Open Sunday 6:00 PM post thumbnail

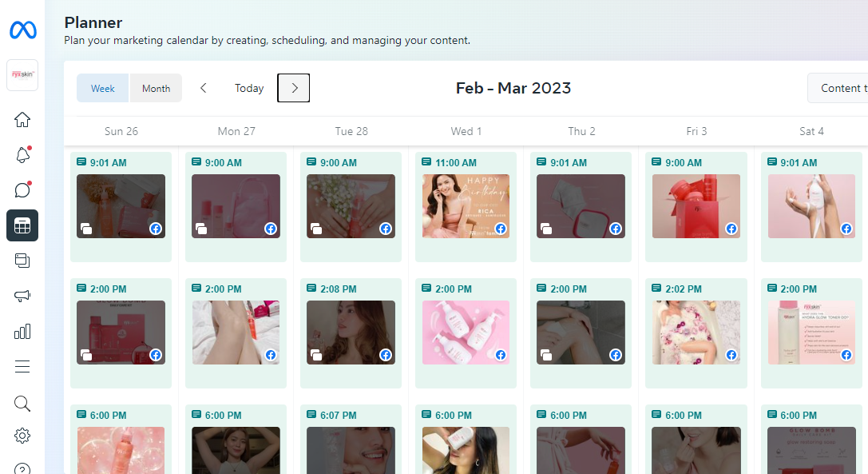click(121, 450)
